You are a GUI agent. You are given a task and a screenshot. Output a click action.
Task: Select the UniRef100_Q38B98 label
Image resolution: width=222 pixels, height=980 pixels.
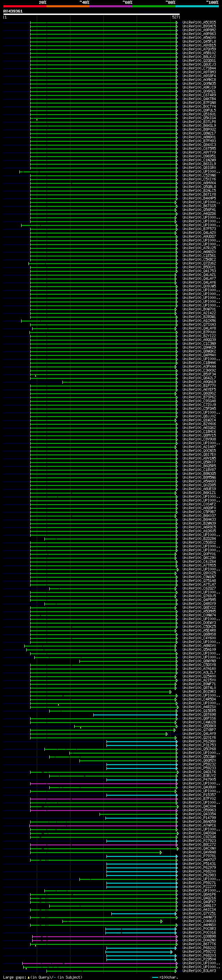[x=199, y=936]
